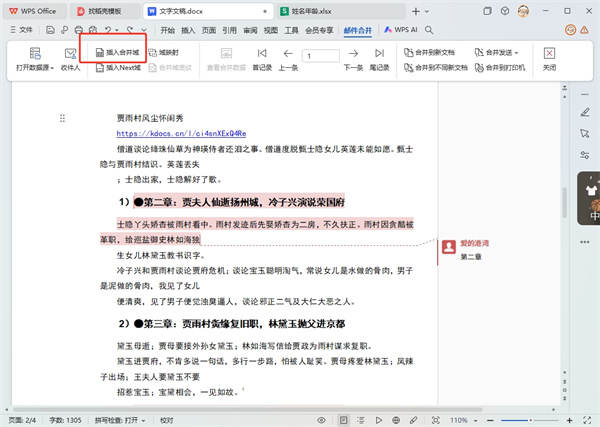Switch to 找稻壳模板 tab
Viewport: 600px width, 427px height.
103,11
